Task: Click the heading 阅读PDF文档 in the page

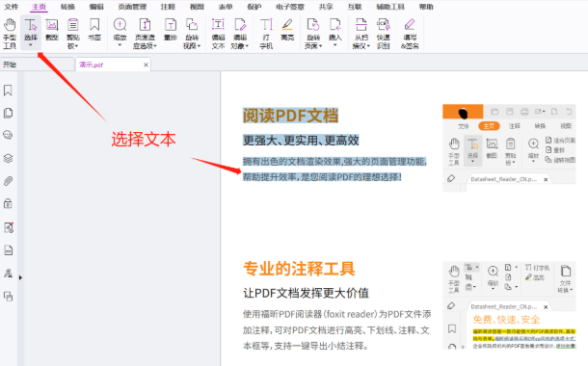Action: click(290, 116)
